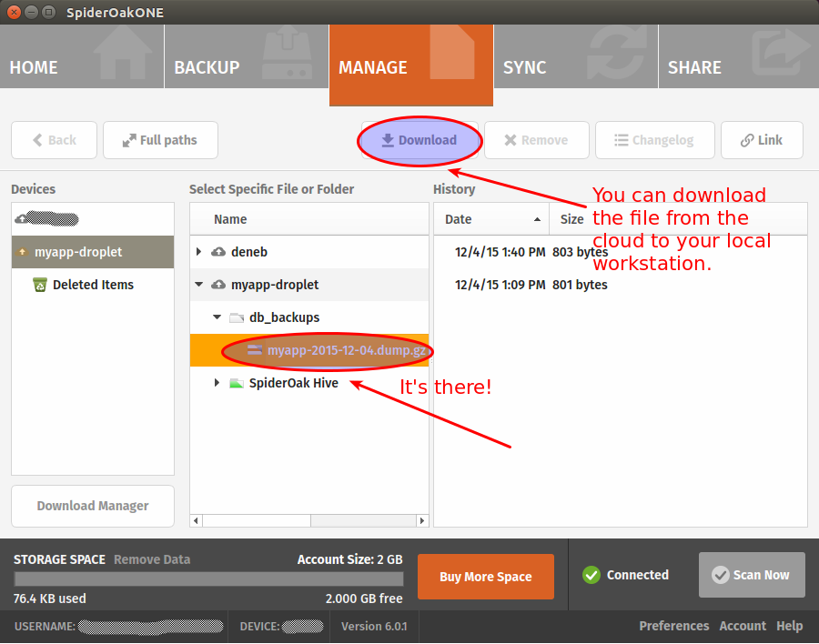Open Deleted Items
Image resolution: width=819 pixels, height=644 pixels.
(x=93, y=285)
